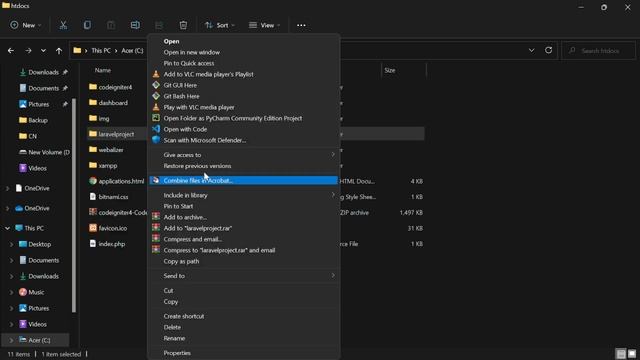Expand the Acer (C:) tree node
The width and height of the screenshot is (640, 360).
point(11,340)
